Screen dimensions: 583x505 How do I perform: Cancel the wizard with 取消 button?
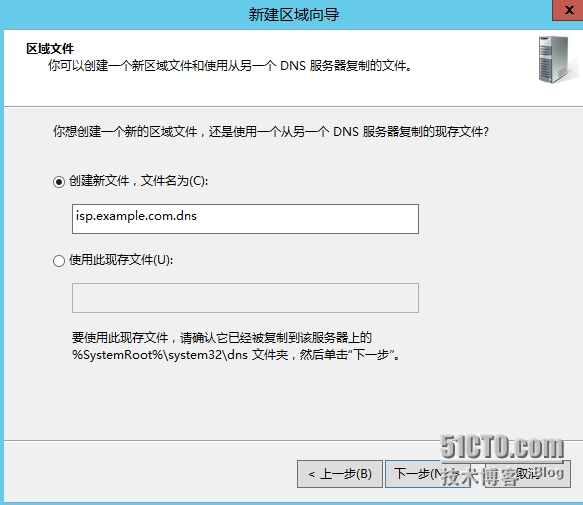pyautogui.click(x=528, y=474)
